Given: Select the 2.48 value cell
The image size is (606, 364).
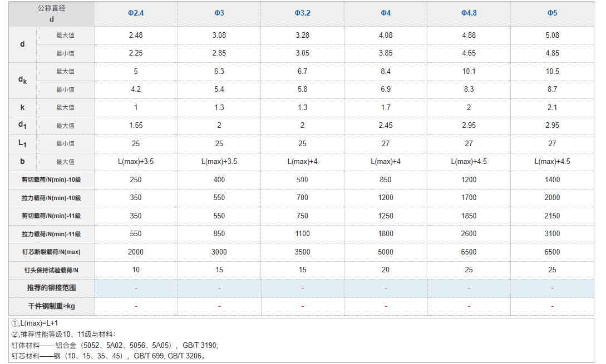Looking at the screenshot, I should [136, 35].
